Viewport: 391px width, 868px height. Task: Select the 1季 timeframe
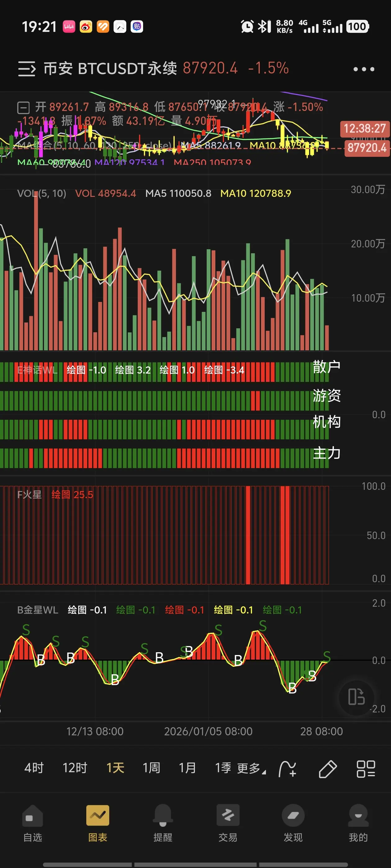point(223,768)
